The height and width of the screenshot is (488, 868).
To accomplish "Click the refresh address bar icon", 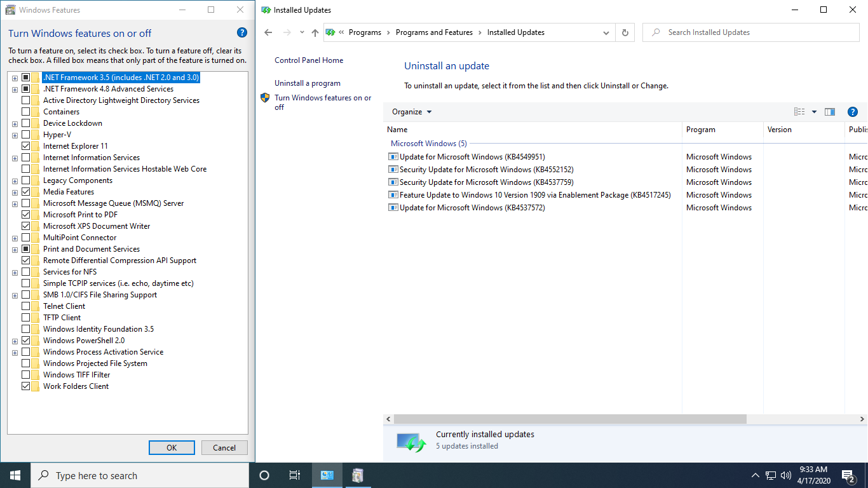I will 625,32.
